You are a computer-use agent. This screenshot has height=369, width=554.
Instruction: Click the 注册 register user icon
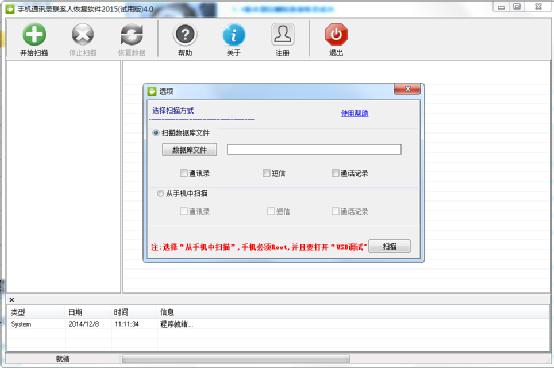coord(283,34)
